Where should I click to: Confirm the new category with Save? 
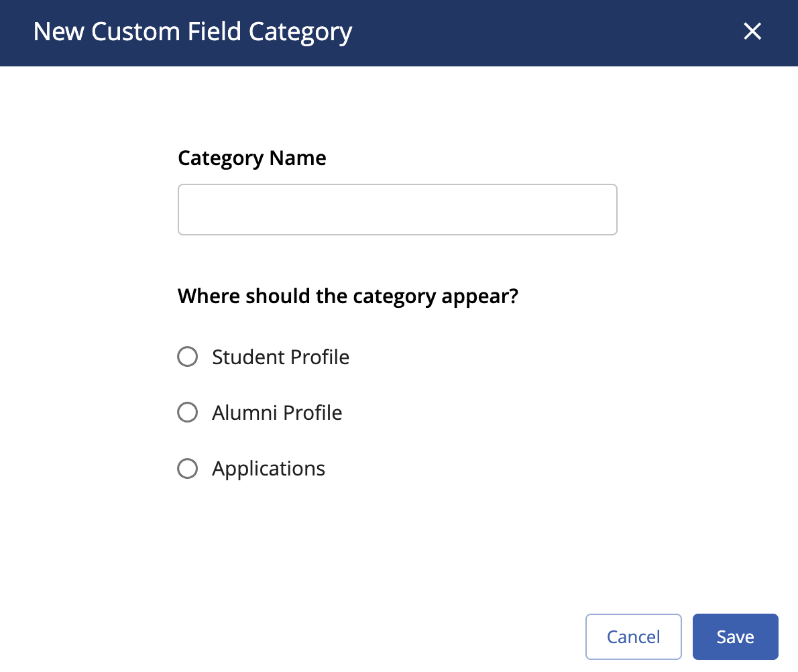coord(735,637)
